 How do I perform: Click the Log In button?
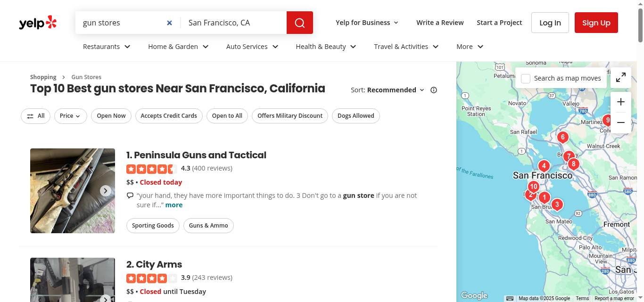550,23
